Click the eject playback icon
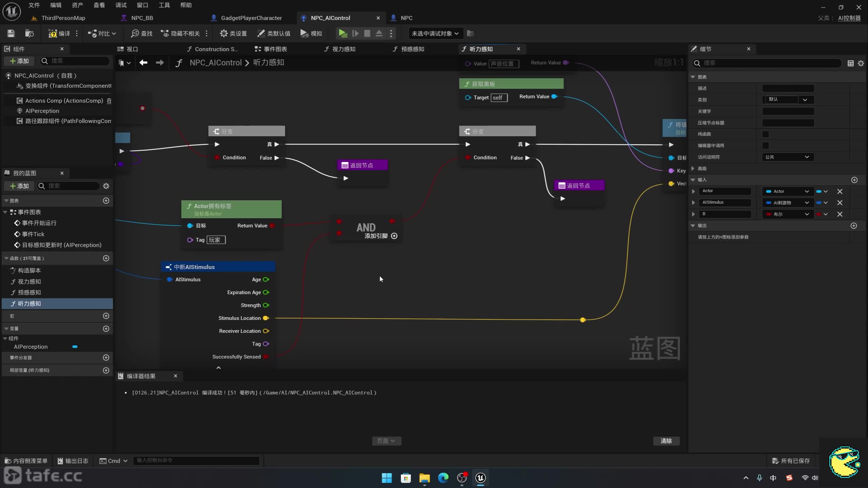The height and width of the screenshot is (488, 868). (379, 33)
